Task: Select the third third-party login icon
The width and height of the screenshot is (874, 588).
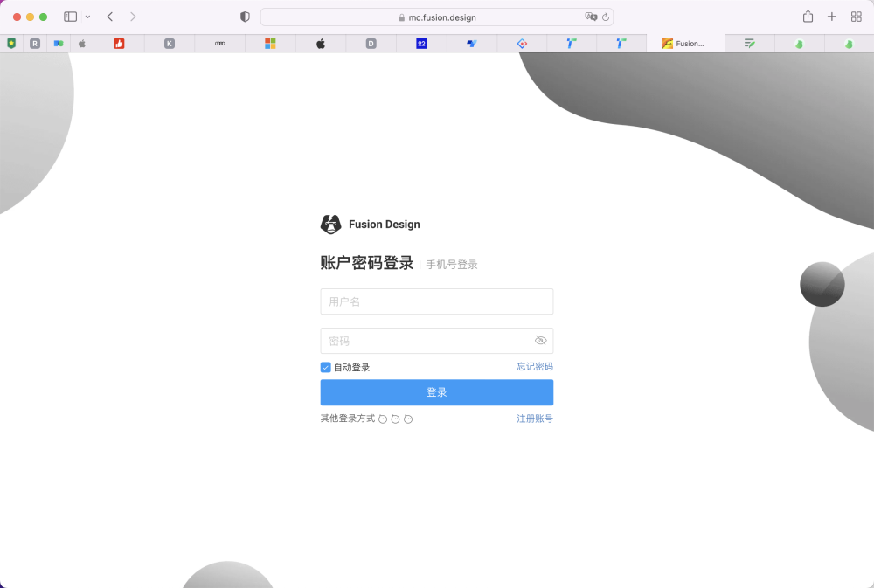Action: click(407, 419)
